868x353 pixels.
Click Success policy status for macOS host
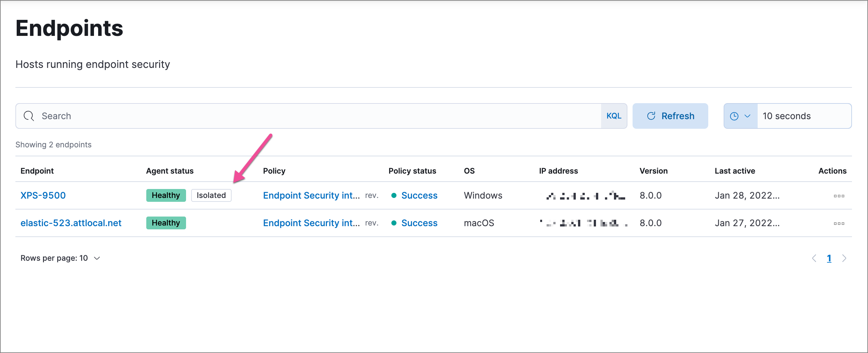pos(419,223)
